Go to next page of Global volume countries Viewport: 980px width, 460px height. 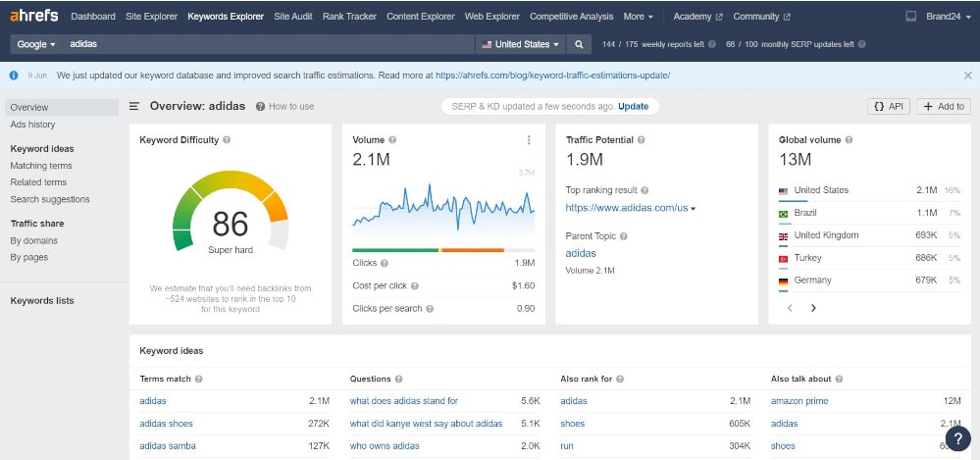click(x=813, y=308)
